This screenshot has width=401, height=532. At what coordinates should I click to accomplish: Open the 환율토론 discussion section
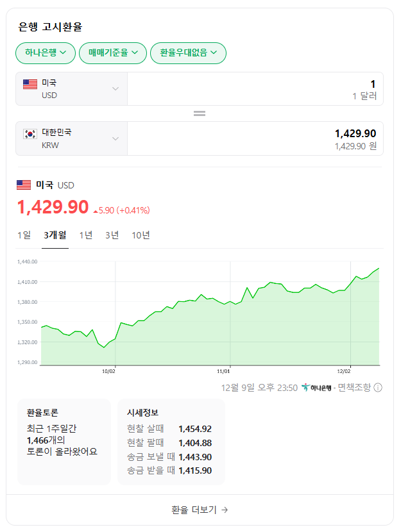(x=64, y=442)
